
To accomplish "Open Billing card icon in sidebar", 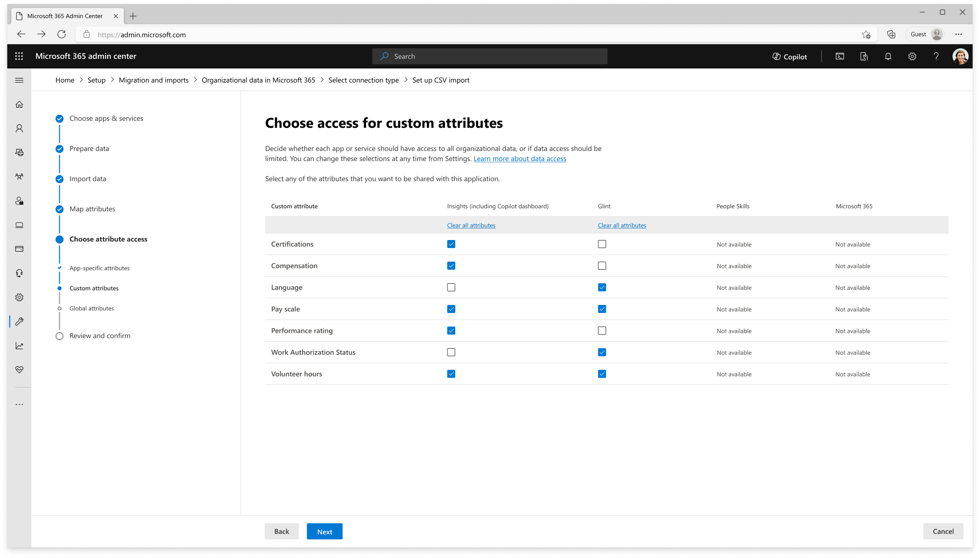I will coord(19,249).
